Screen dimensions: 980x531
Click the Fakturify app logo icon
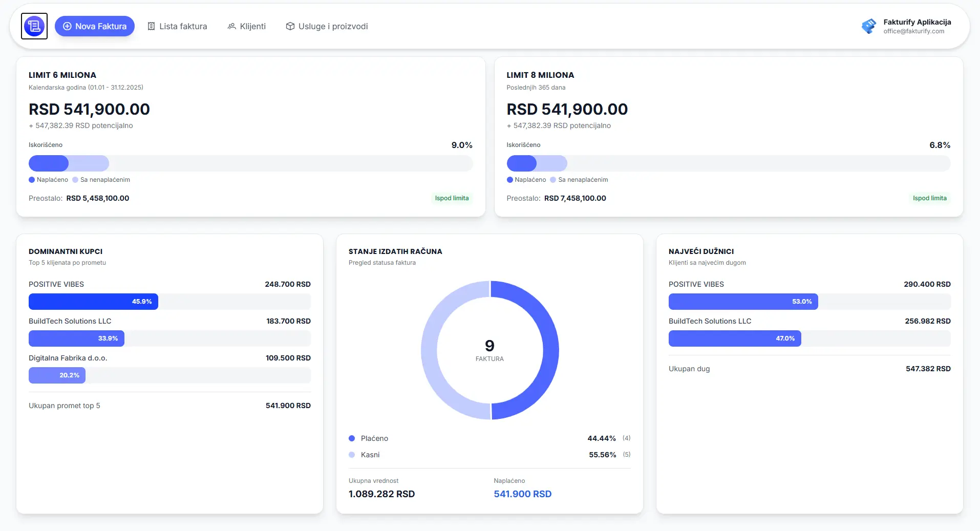[34, 26]
